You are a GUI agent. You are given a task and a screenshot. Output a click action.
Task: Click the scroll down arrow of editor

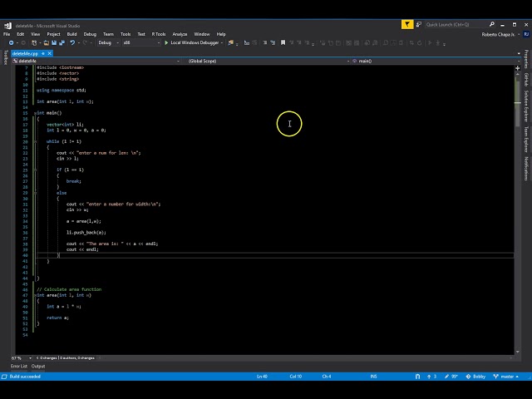click(x=518, y=352)
